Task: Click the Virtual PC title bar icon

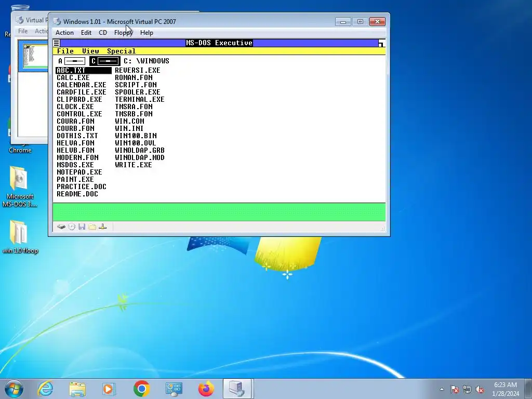Action: [x=57, y=21]
